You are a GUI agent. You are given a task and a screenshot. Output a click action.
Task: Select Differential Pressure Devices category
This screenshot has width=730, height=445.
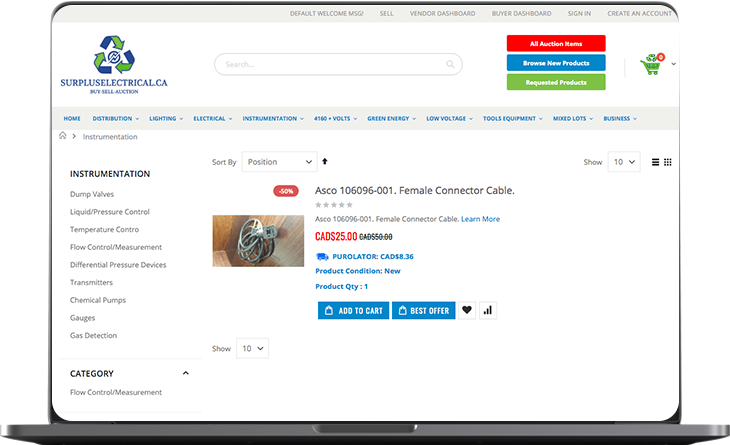tap(118, 265)
